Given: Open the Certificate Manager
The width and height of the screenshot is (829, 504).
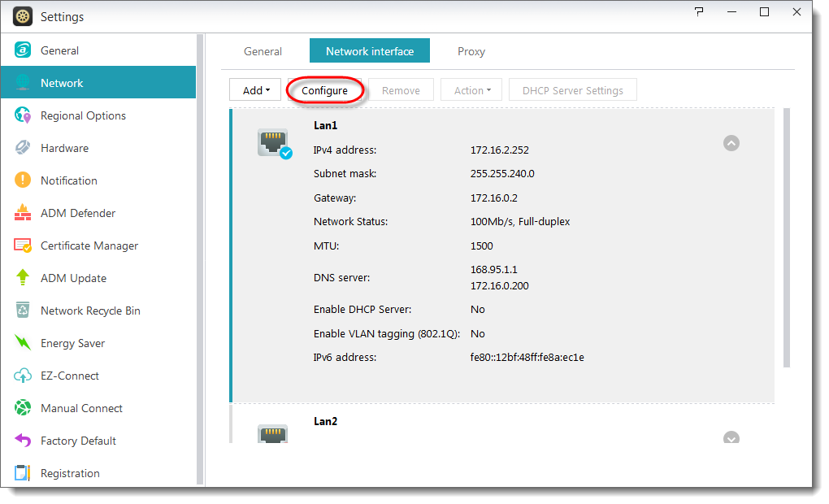Looking at the screenshot, I should pos(22,245).
